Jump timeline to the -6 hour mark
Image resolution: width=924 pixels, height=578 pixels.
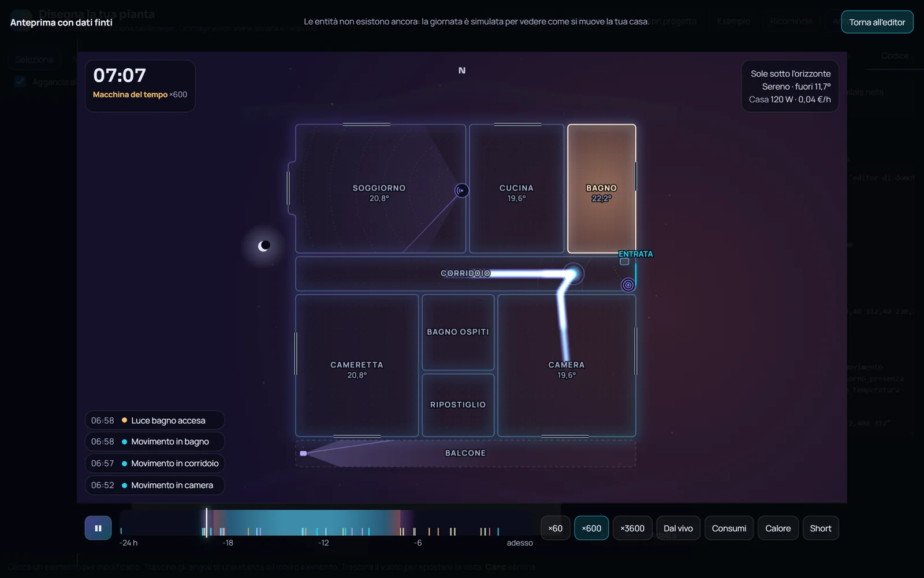418,543
